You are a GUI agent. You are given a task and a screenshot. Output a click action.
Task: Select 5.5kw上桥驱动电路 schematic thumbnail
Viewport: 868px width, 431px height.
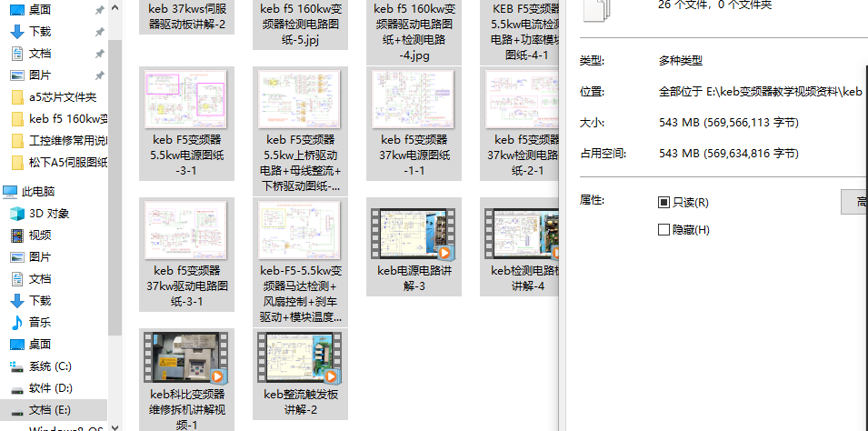[300, 99]
